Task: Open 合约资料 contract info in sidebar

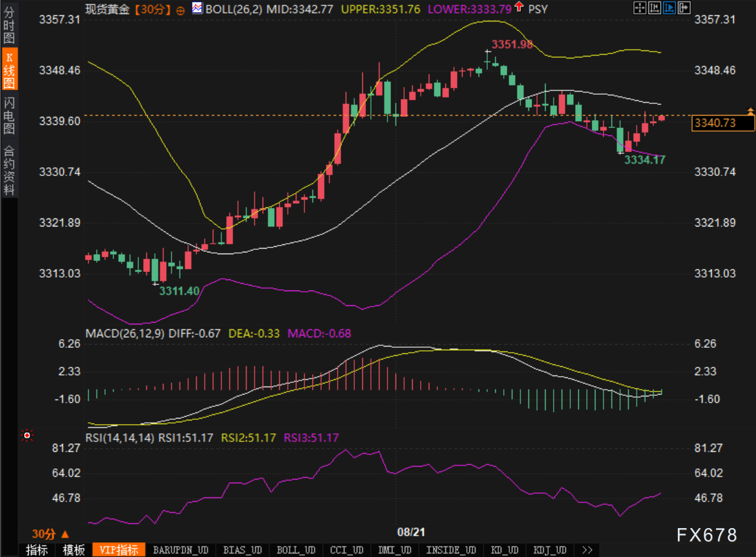Action: click(x=9, y=170)
